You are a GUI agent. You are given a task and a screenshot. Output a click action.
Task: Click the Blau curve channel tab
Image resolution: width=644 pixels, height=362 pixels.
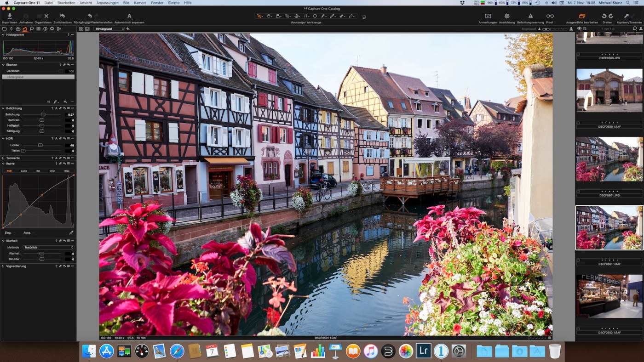(x=67, y=170)
